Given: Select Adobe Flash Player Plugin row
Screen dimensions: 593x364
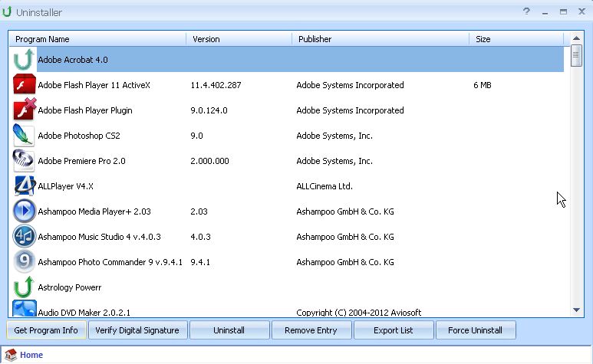Looking at the screenshot, I should pyautogui.click(x=286, y=110).
